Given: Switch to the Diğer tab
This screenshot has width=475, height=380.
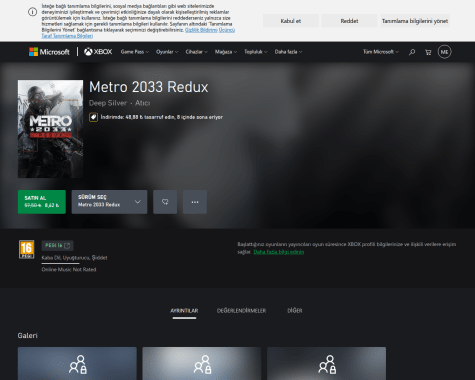Looking at the screenshot, I should 295,311.
